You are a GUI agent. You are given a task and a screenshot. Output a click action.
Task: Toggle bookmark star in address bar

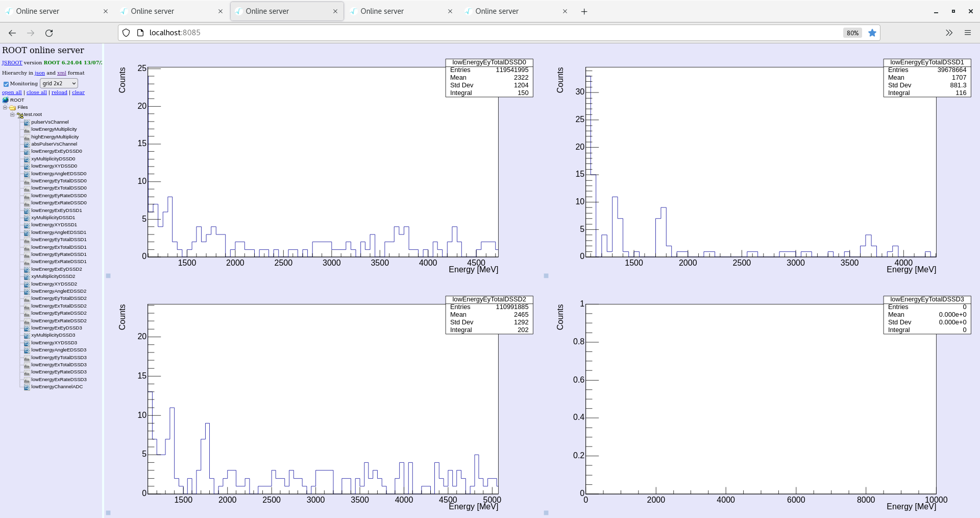tap(872, 33)
